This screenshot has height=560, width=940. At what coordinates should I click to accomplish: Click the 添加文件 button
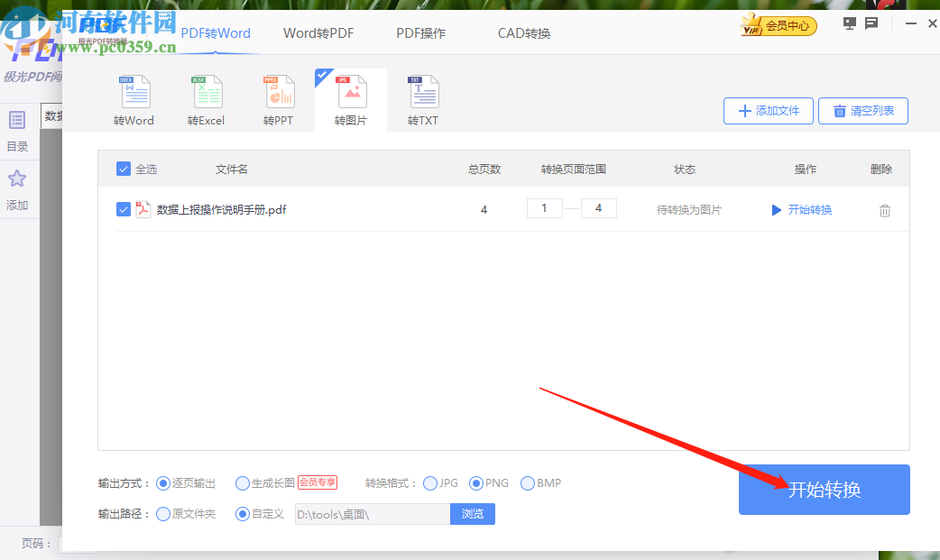tap(769, 111)
